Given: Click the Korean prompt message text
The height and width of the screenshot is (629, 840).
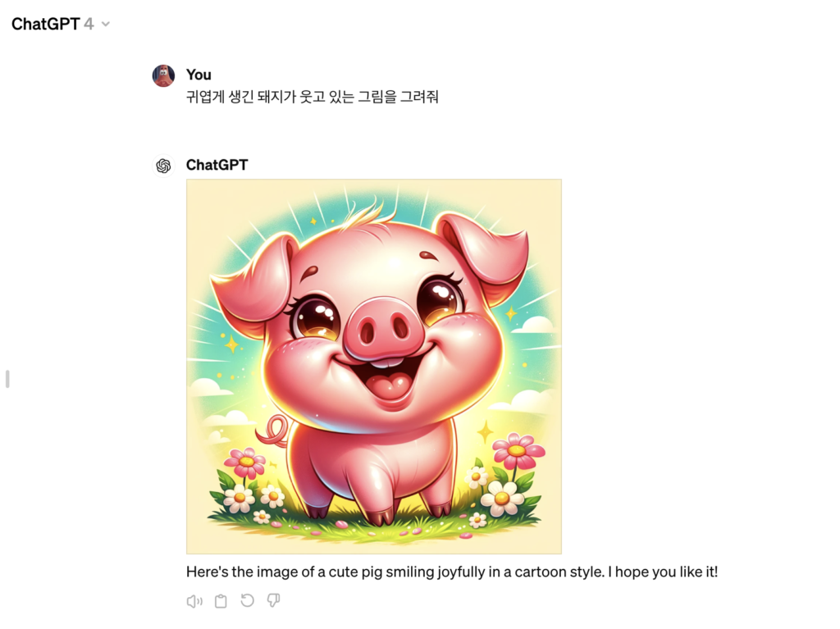Looking at the screenshot, I should pyautogui.click(x=313, y=97).
